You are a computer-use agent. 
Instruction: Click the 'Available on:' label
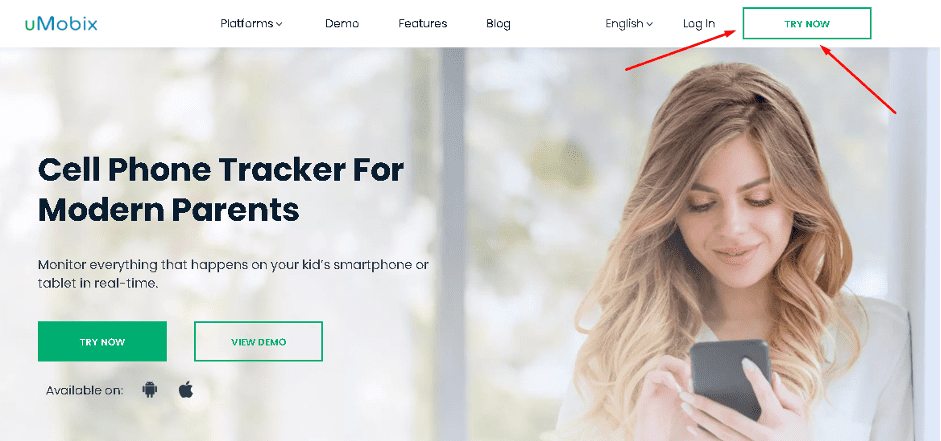coord(85,390)
